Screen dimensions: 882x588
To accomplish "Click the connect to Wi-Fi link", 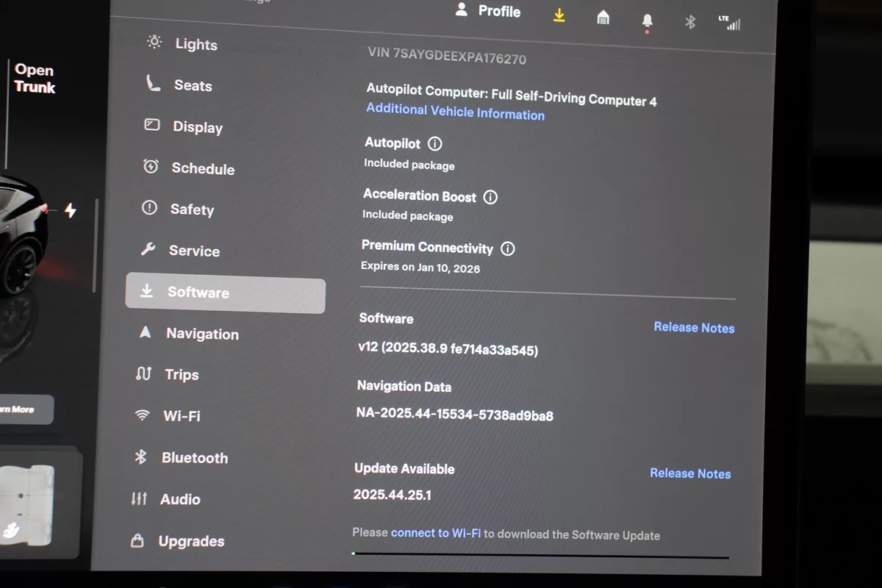I will coord(436,533).
